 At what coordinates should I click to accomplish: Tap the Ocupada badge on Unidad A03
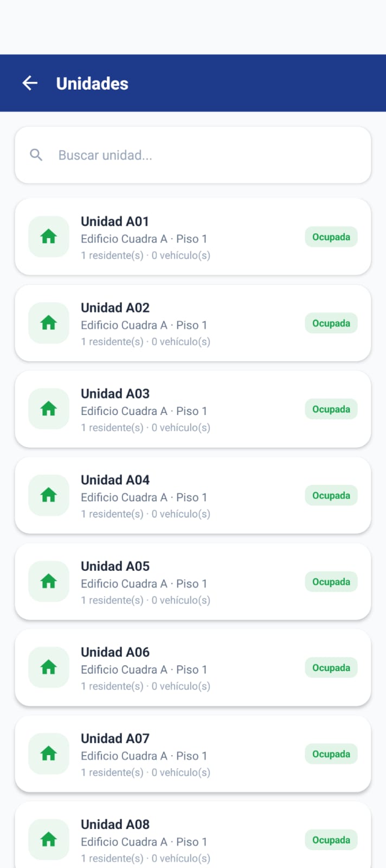coord(331,409)
